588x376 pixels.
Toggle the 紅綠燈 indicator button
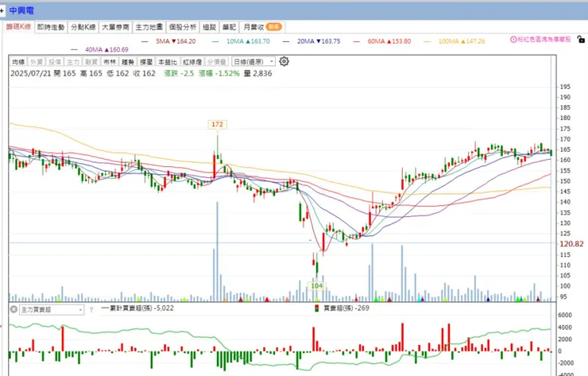tap(192, 61)
